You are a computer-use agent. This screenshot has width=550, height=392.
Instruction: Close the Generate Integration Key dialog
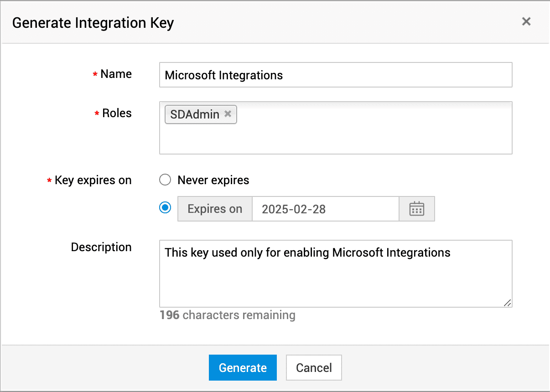[x=526, y=21]
